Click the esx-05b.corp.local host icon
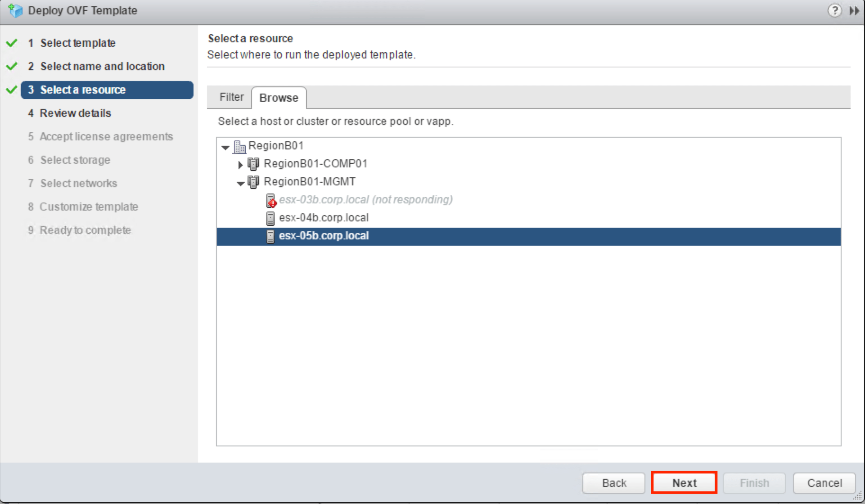 coord(270,236)
